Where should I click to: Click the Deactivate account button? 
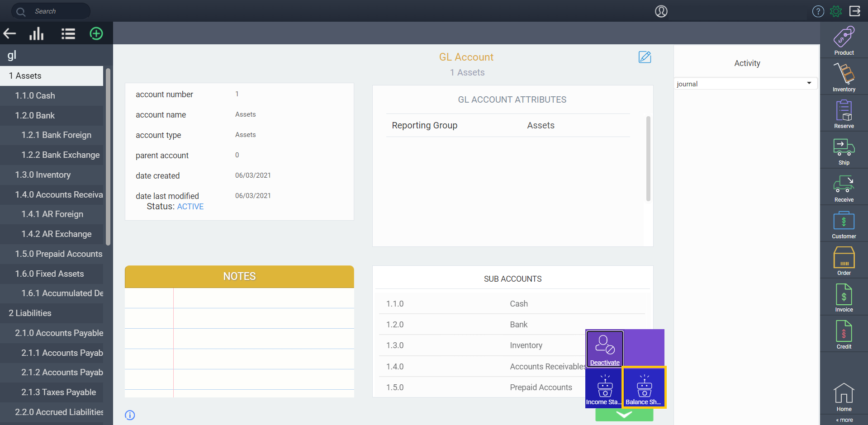tap(605, 349)
